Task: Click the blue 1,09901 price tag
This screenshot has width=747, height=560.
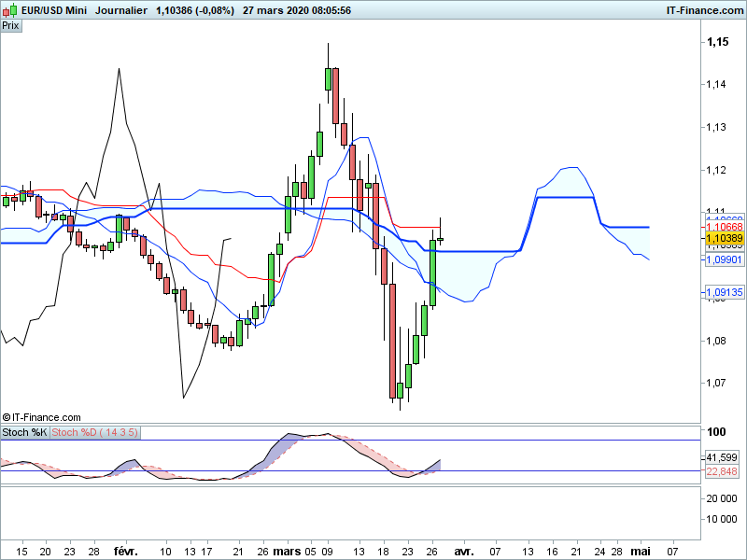Action: point(725,259)
